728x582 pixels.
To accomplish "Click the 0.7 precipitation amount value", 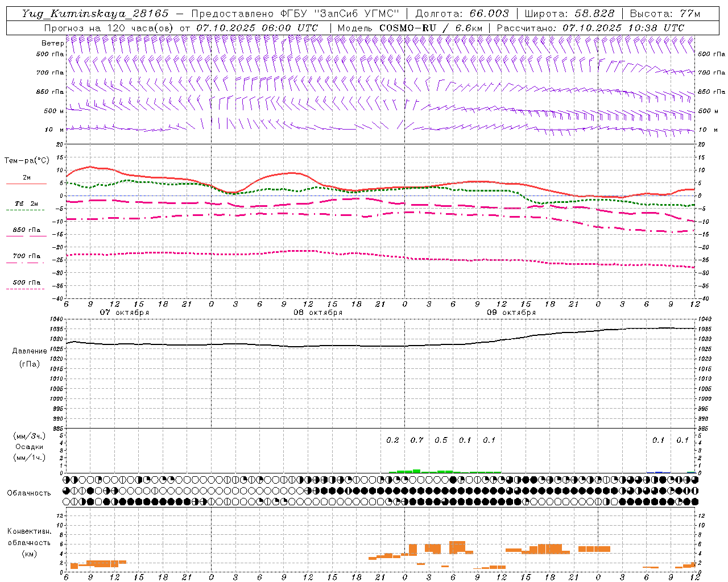I will pyautogui.click(x=417, y=440).
